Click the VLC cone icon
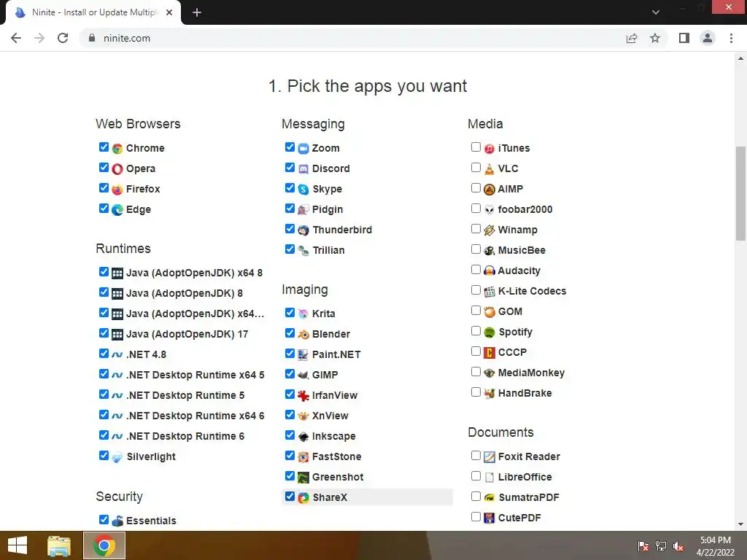 coord(489,169)
